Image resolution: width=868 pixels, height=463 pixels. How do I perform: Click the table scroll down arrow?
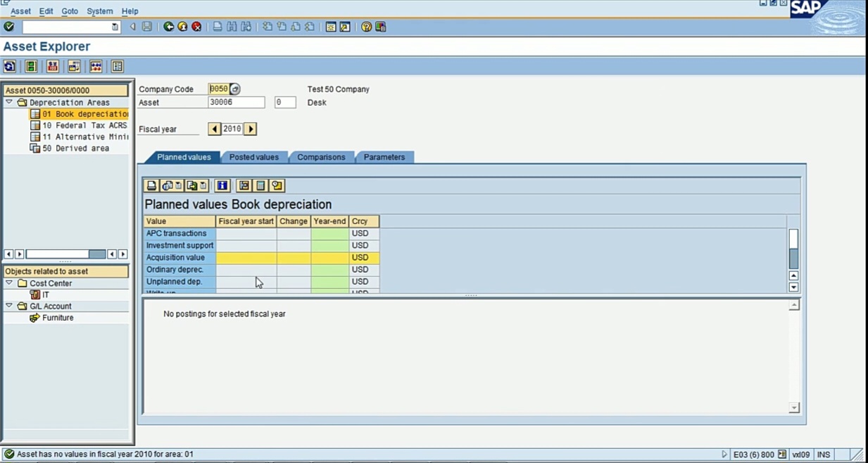pyautogui.click(x=793, y=287)
